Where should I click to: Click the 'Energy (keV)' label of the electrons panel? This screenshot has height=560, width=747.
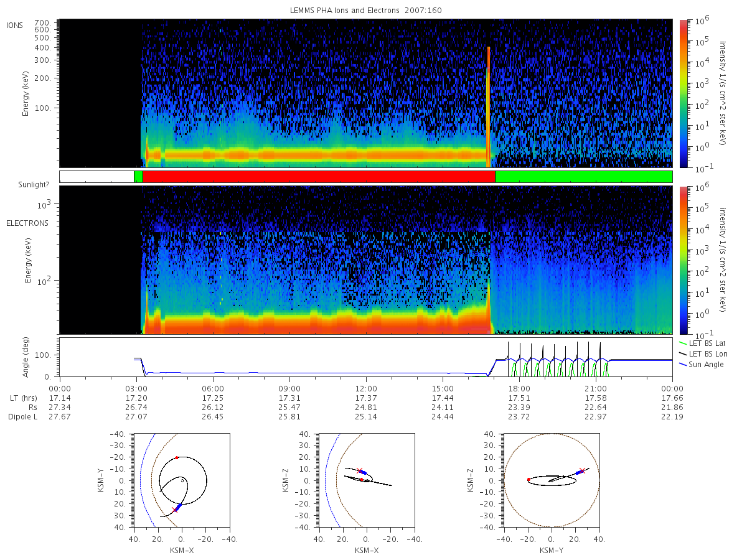point(28,260)
